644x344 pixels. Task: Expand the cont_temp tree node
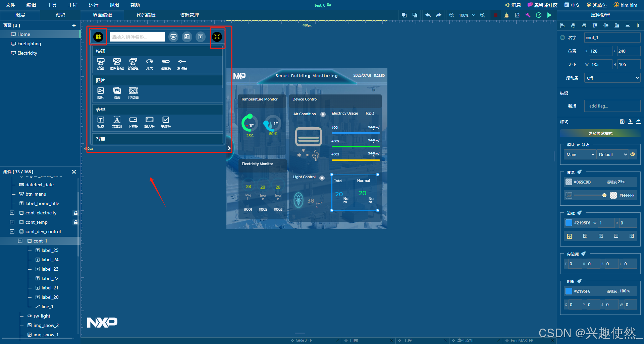pos(12,222)
